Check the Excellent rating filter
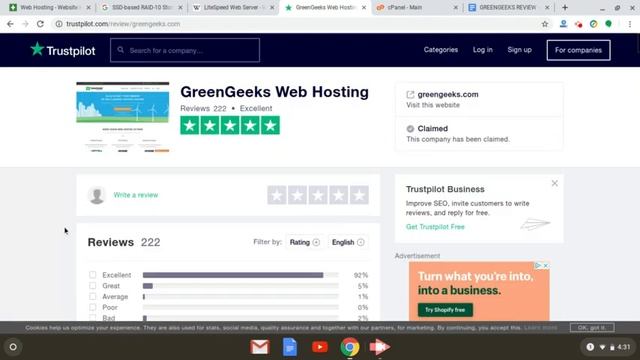 coord(93,275)
